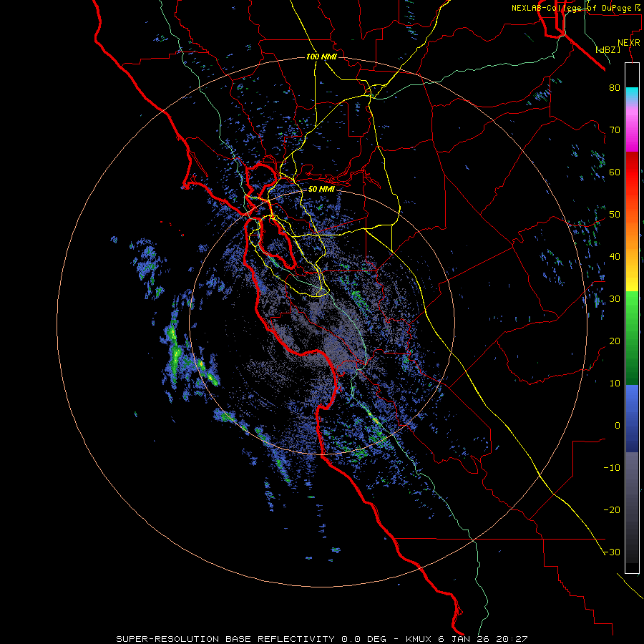Click the 0 value on dBZ scale
Screen dimensions: 644x644
[618, 426]
